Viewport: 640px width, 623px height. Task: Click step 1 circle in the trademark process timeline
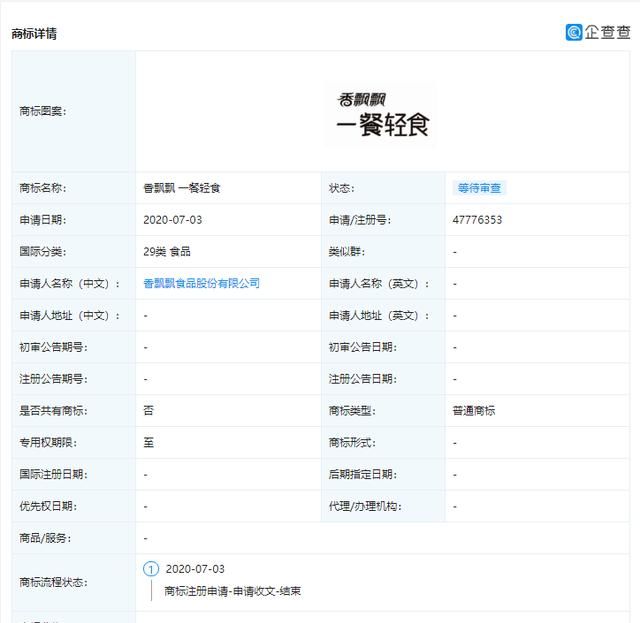pyautogui.click(x=151, y=569)
